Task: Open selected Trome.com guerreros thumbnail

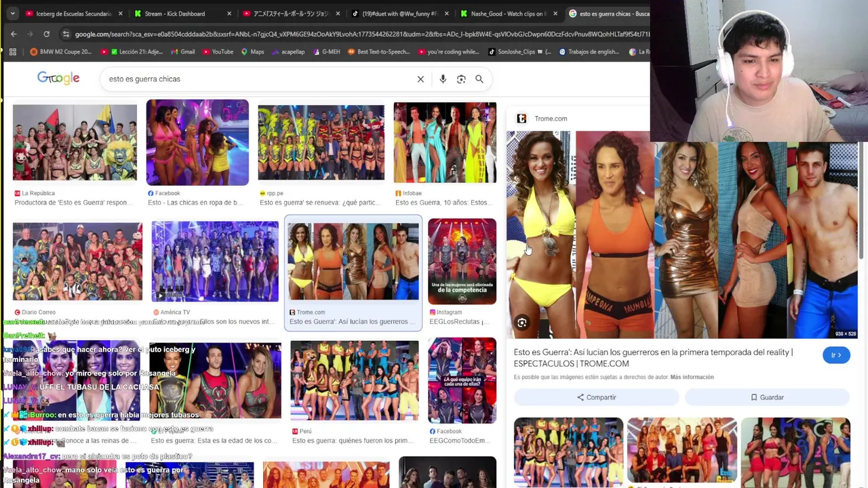Action: (x=353, y=261)
